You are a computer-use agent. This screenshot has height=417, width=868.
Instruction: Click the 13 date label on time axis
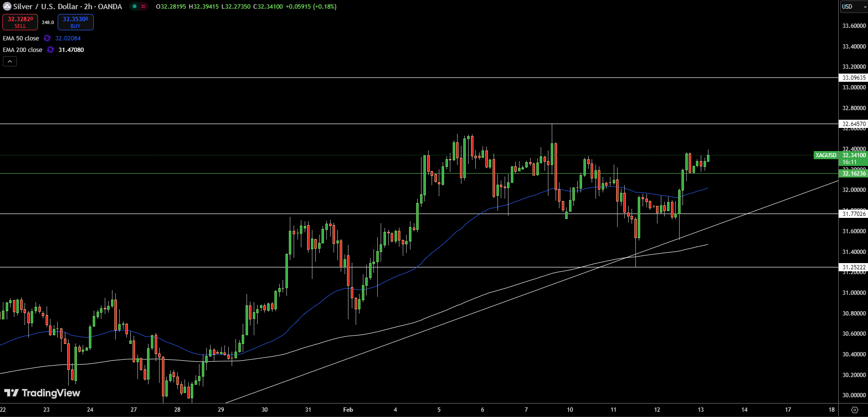pos(701,410)
